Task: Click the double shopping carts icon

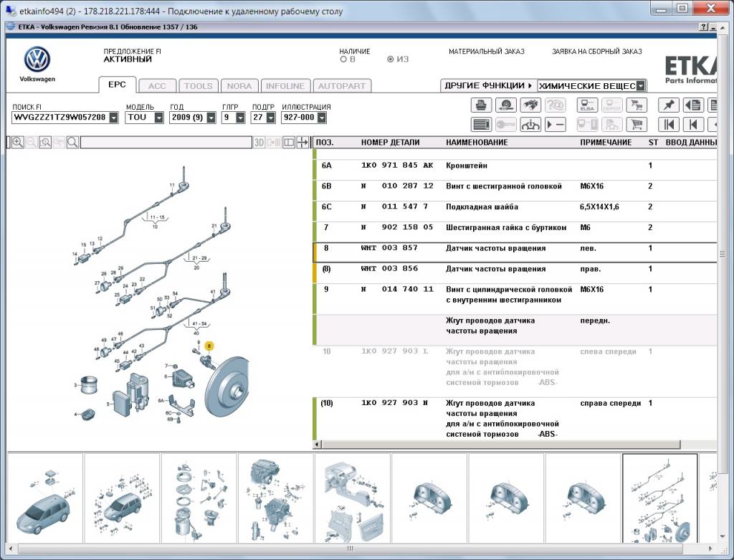Action: coord(637,105)
